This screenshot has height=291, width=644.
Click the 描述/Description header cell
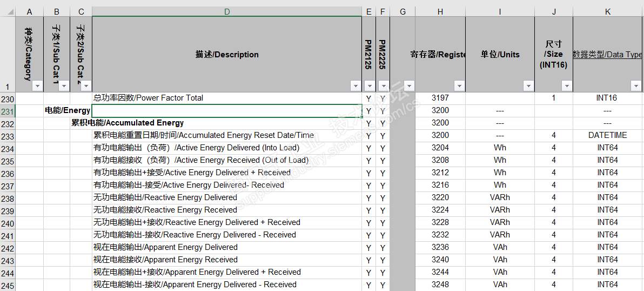227,54
